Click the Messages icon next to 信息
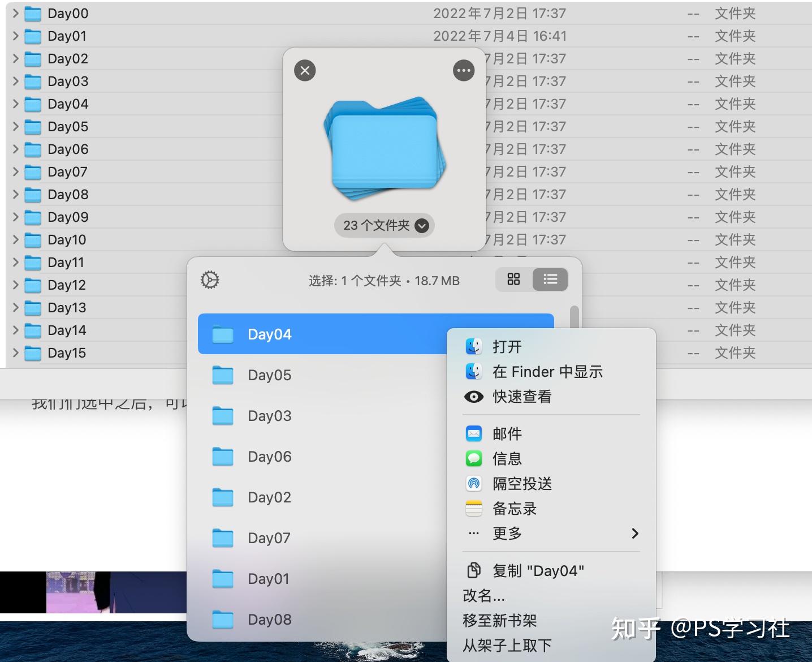Image resolution: width=812 pixels, height=662 pixels. click(x=474, y=459)
